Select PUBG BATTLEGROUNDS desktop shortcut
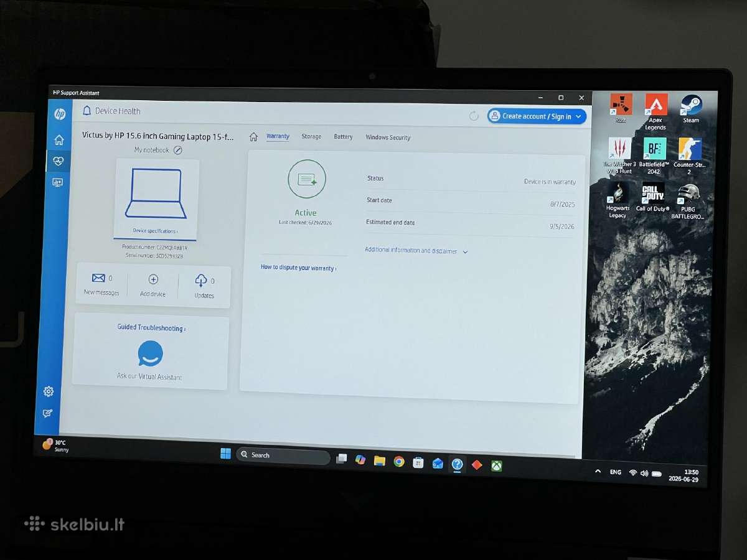 click(688, 195)
